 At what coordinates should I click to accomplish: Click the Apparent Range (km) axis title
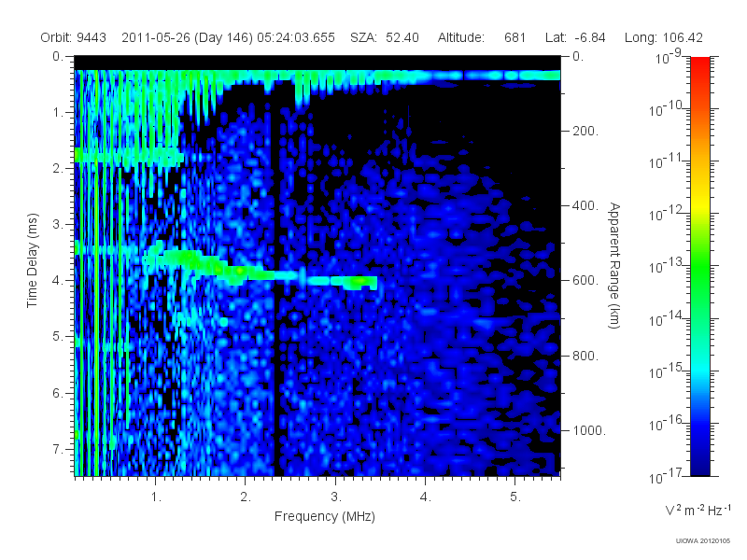(x=614, y=266)
